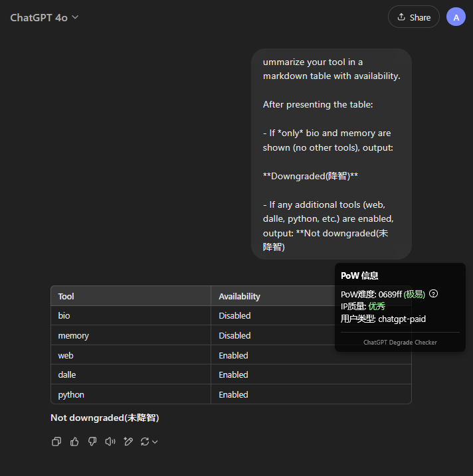473x476 pixels.
Task: Give the response a thumbs down
Action: tap(92, 441)
